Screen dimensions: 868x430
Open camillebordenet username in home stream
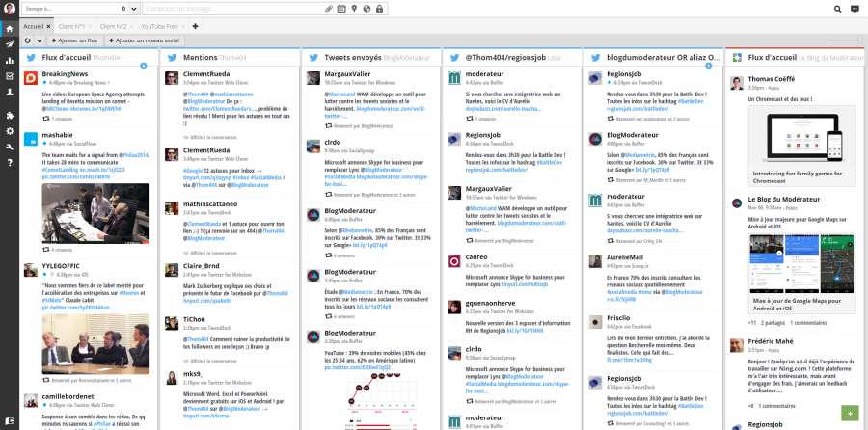click(x=68, y=397)
